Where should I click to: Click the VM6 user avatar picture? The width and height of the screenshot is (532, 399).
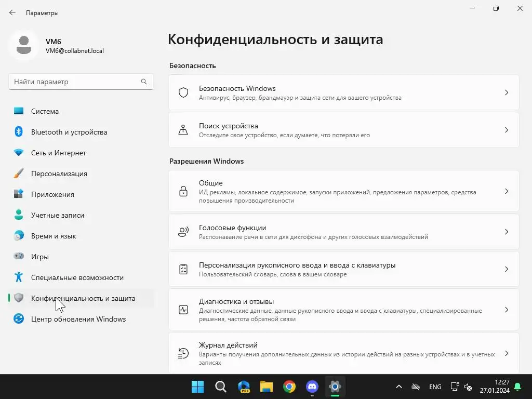click(x=24, y=45)
